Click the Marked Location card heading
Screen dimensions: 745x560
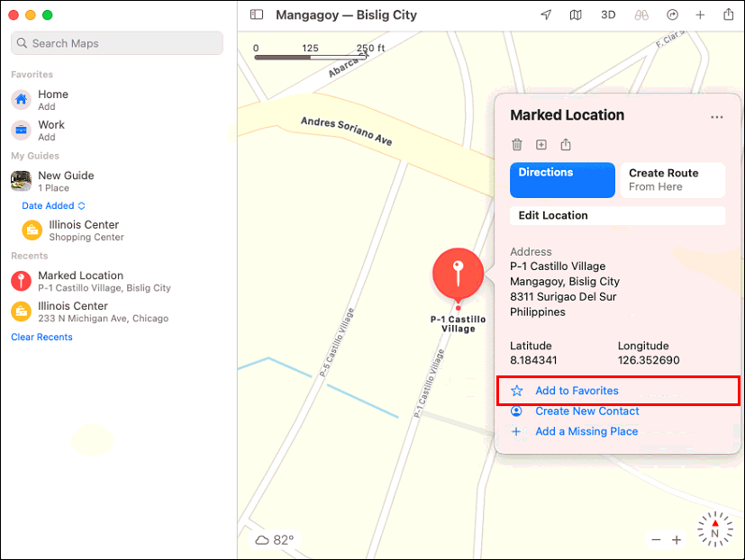click(568, 115)
